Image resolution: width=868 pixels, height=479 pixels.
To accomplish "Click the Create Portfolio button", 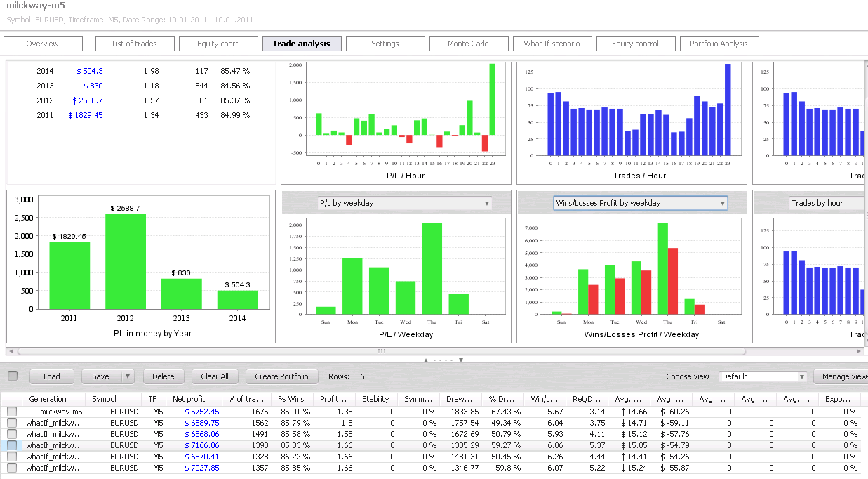I will point(281,376).
